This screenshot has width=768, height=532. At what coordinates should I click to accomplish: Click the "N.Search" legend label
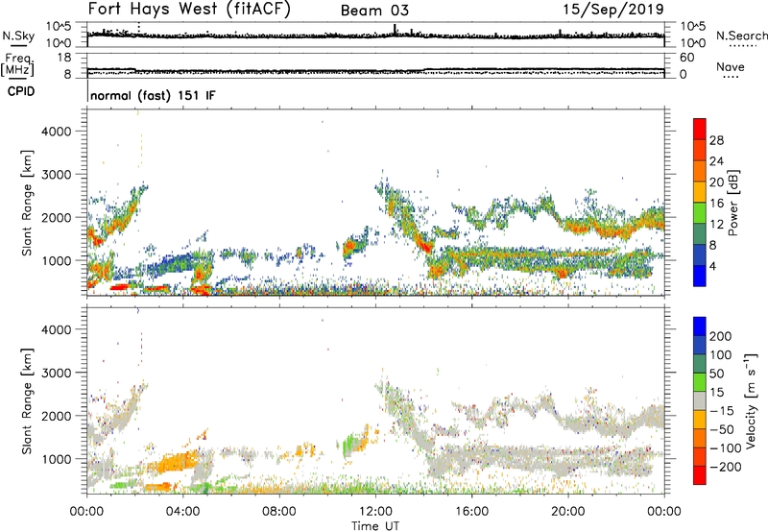(741, 36)
